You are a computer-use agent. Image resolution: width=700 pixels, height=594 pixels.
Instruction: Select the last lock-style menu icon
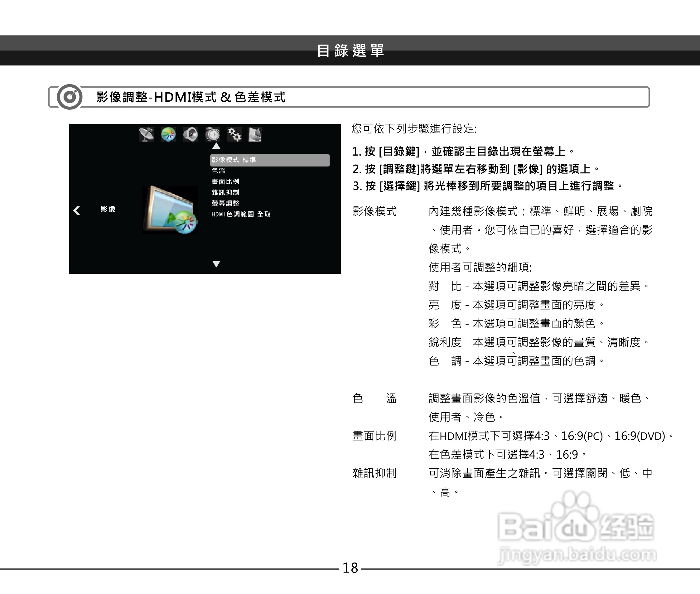[x=255, y=135]
